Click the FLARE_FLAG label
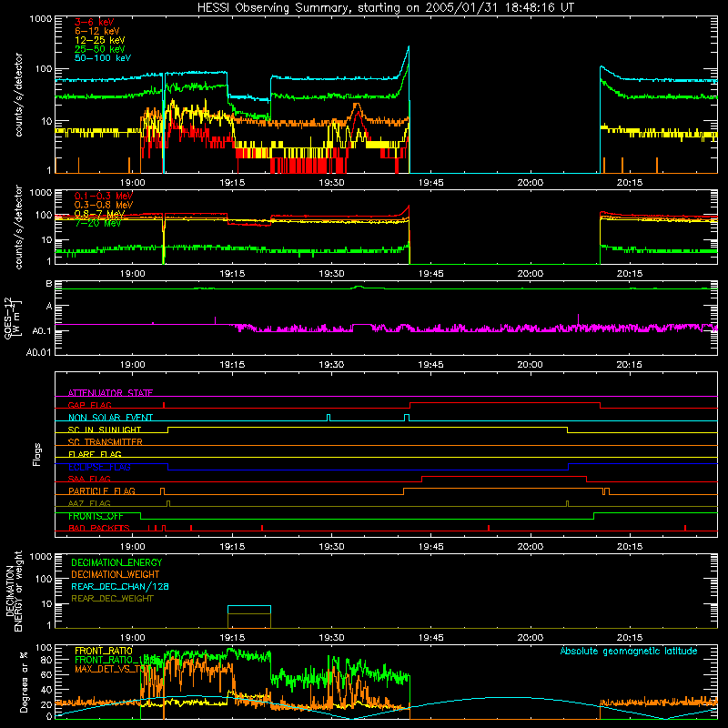Screen dimensions: 728x728 click(95, 454)
